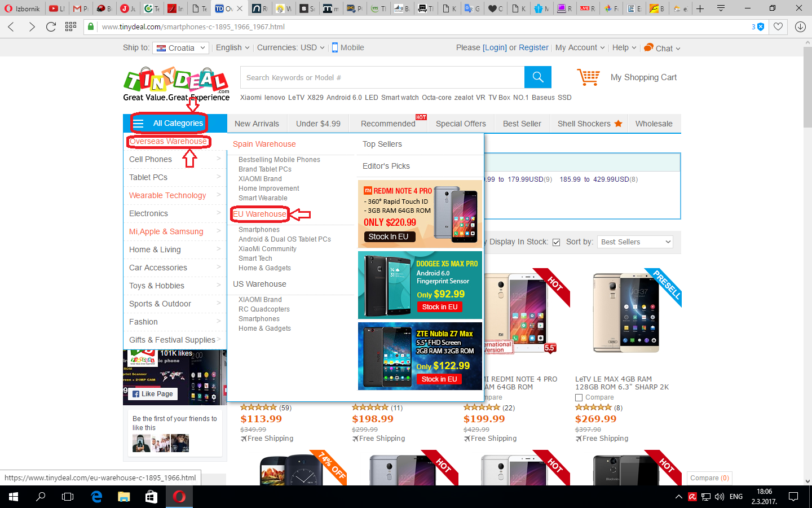Open the Wholesale tab
This screenshot has width=812, height=508.
(x=654, y=124)
